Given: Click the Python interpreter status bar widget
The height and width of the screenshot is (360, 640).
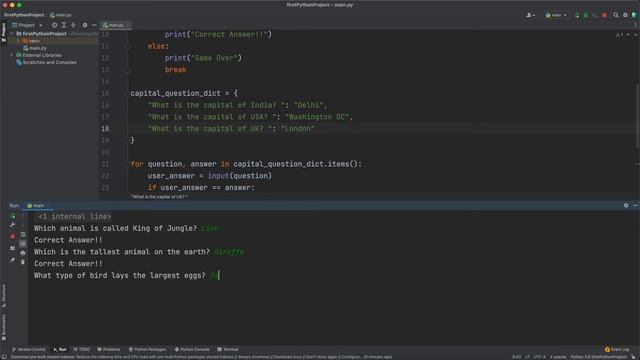Looking at the screenshot, I should pos(598,357).
